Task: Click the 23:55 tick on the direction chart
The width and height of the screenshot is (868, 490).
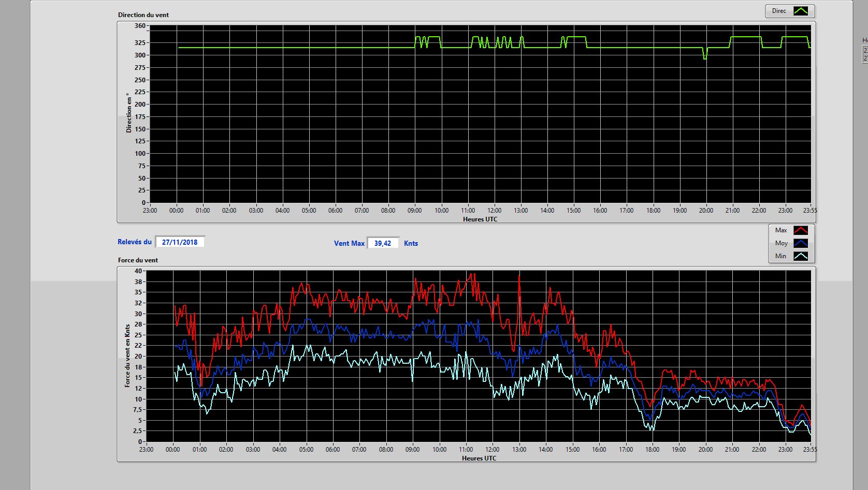Action: (x=809, y=211)
